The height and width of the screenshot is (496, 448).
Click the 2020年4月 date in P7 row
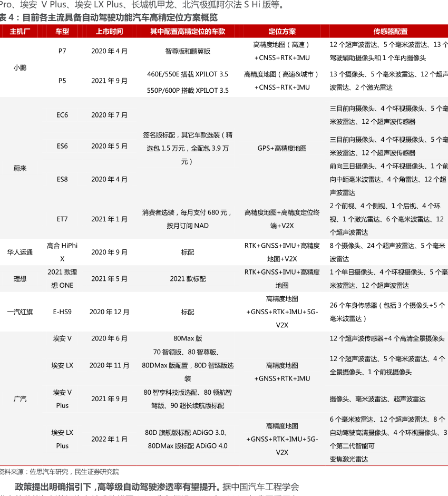(x=109, y=51)
